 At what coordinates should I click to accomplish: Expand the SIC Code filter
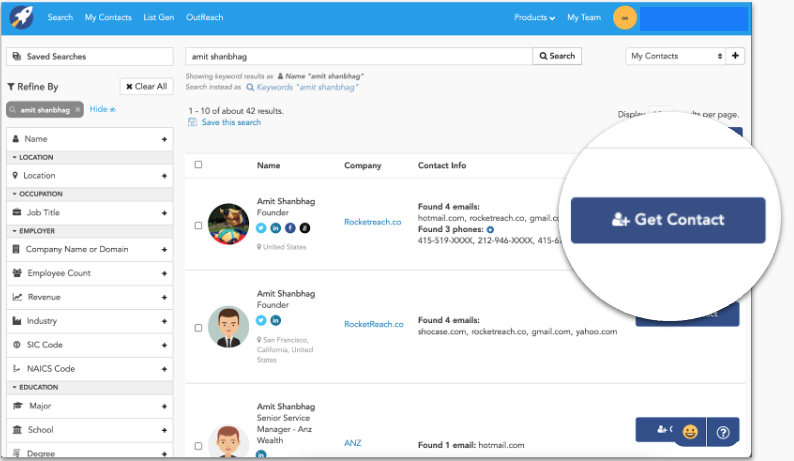[x=90, y=344]
